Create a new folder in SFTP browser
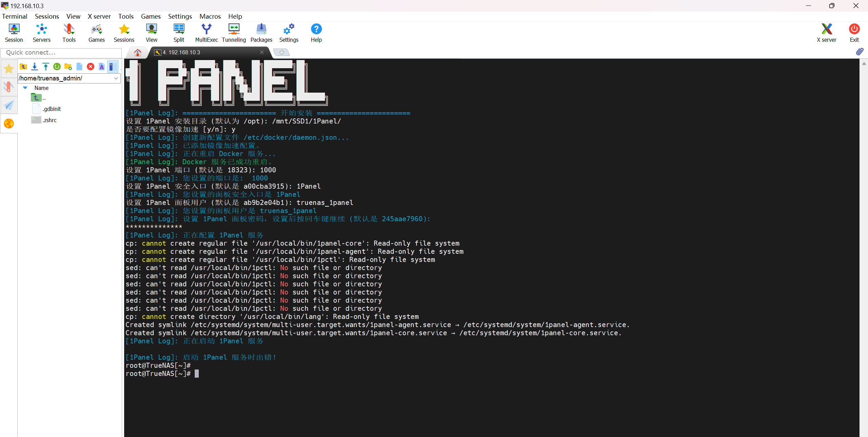 click(68, 66)
